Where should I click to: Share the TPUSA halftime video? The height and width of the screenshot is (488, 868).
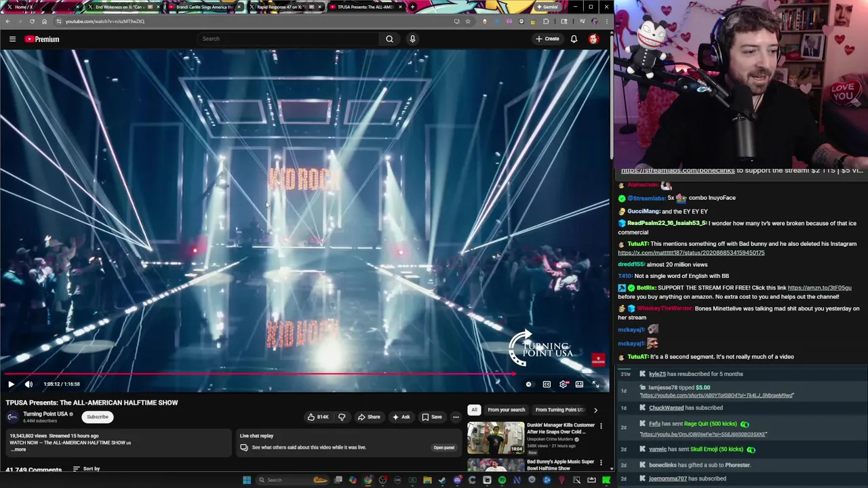(369, 417)
